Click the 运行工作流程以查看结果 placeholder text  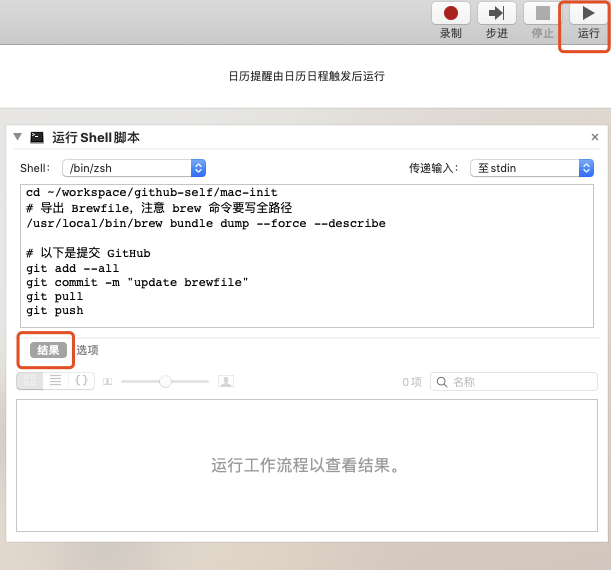[306, 465]
